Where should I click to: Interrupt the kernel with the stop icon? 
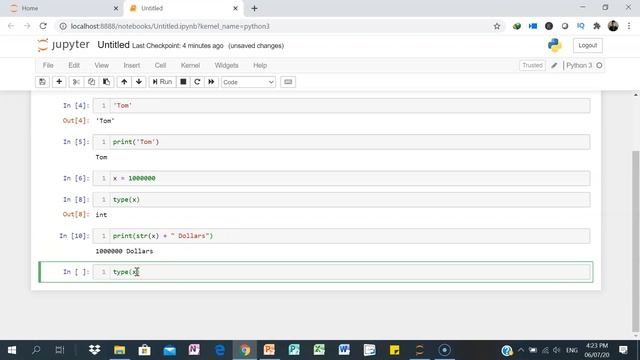pos(183,82)
